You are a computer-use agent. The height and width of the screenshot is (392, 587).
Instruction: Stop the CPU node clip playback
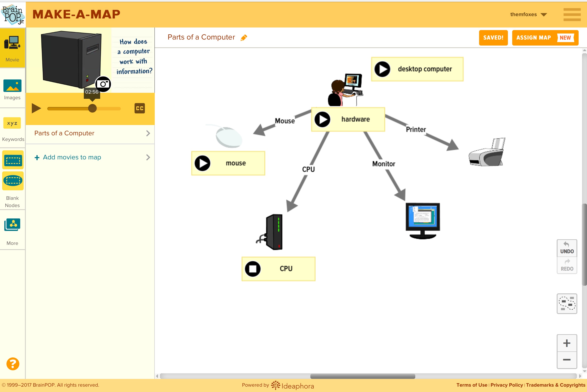click(x=253, y=269)
